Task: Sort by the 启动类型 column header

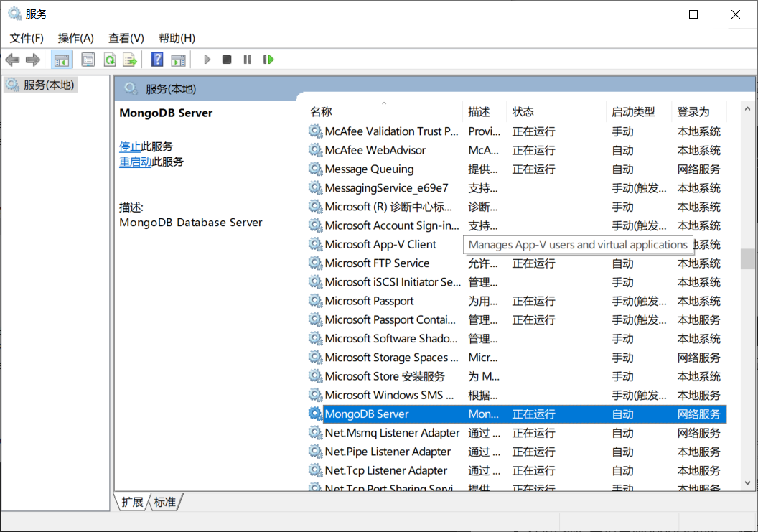Action: pyautogui.click(x=632, y=112)
